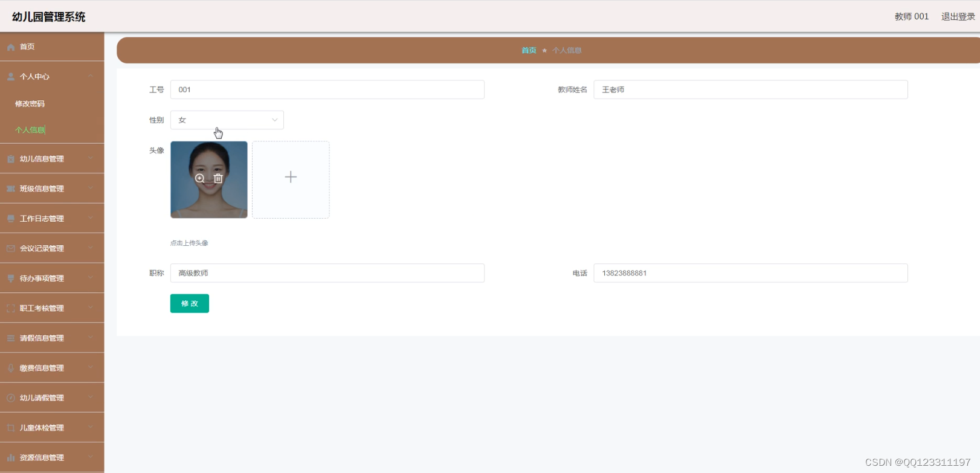Expand 待办事项管理 menu arrow
Viewport: 980px width, 473px height.
tap(91, 278)
